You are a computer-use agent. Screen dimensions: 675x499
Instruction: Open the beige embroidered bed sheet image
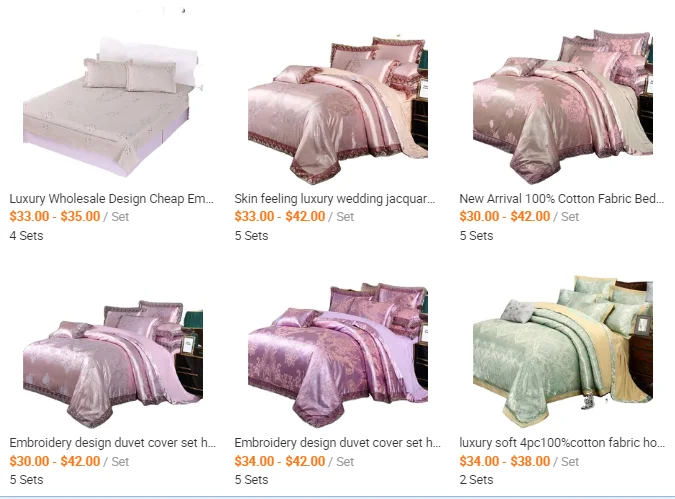click(x=113, y=108)
